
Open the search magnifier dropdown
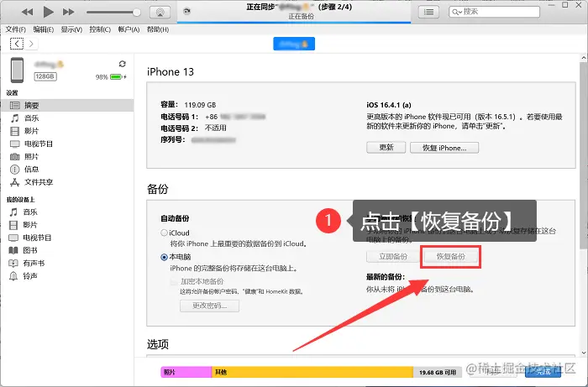coord(456,12)
